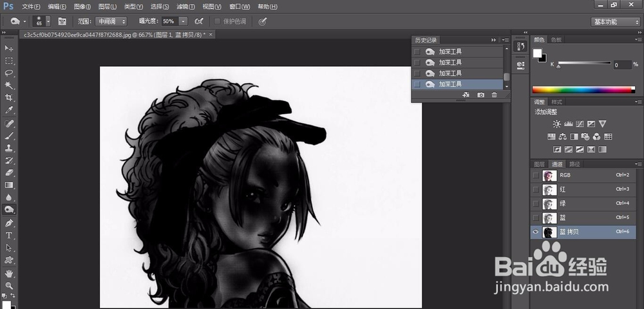Show the RGB channel visibility

[536, 175]
